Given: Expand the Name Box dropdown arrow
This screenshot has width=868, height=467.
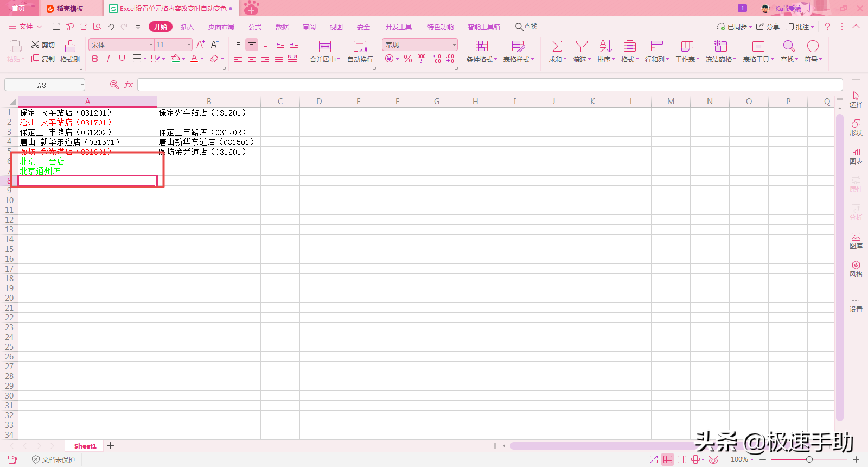Looking at the screenshot, I should click(82, 85).
